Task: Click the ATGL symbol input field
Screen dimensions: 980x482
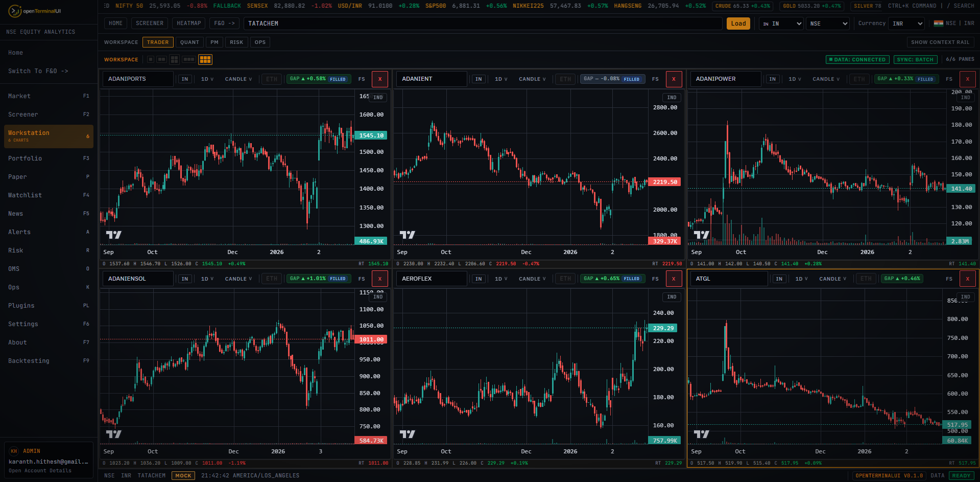Action: click(729, 279)
